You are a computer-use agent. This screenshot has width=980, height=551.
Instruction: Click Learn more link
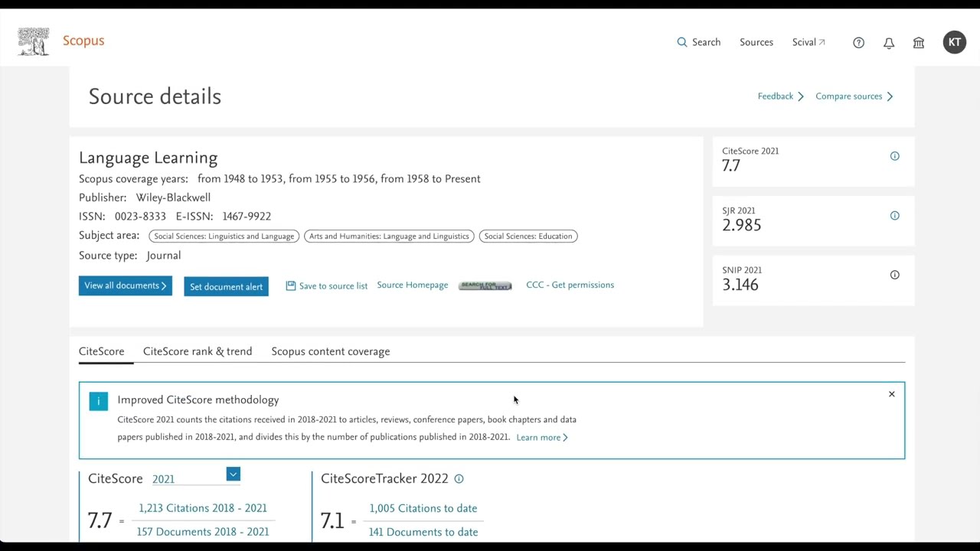542,438
